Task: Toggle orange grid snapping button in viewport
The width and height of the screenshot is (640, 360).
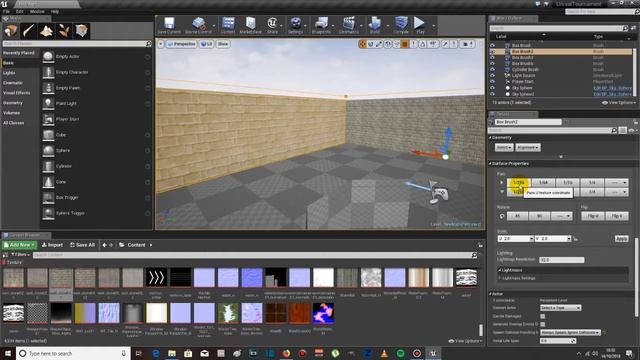Action: pyautogui.click(x=404, y=44)
